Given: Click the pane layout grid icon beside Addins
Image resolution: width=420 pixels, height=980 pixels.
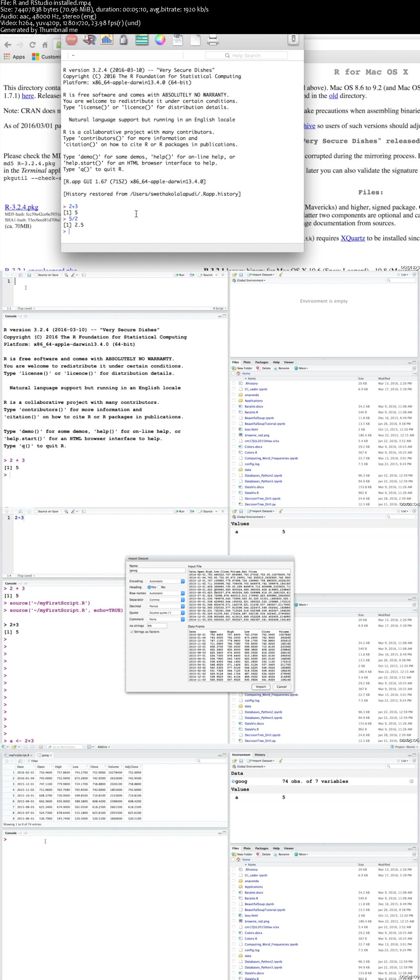Looking at the screenshot, I should click(90, 747).
